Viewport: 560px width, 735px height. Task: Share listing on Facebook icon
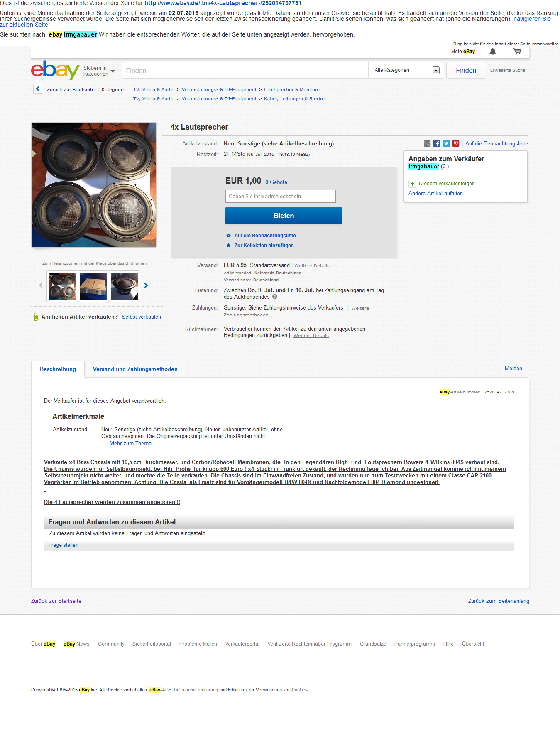437,143
